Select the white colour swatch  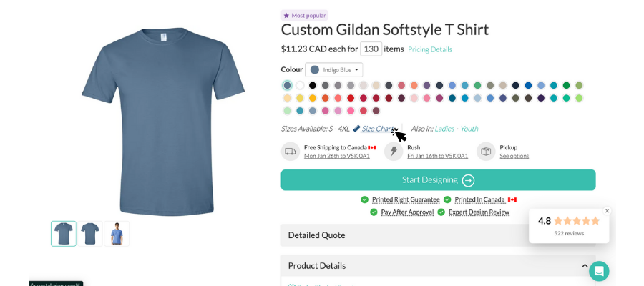(300, 86)
